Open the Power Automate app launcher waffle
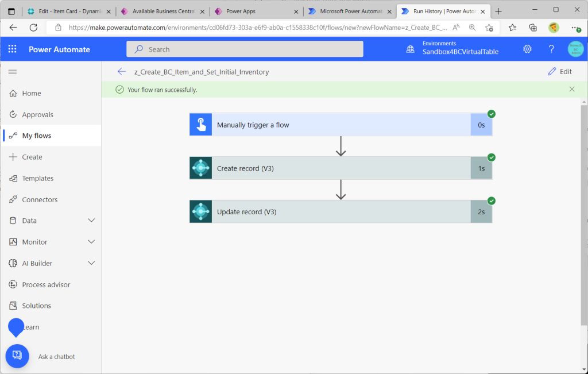The width and height of the screenshot is (588, 374). point(13,49)
